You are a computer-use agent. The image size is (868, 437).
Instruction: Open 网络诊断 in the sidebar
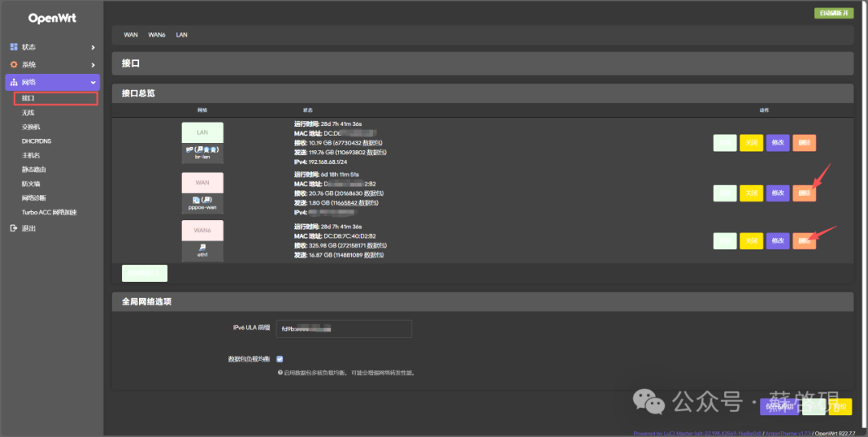pyautogui.click(x=34, y=198)
